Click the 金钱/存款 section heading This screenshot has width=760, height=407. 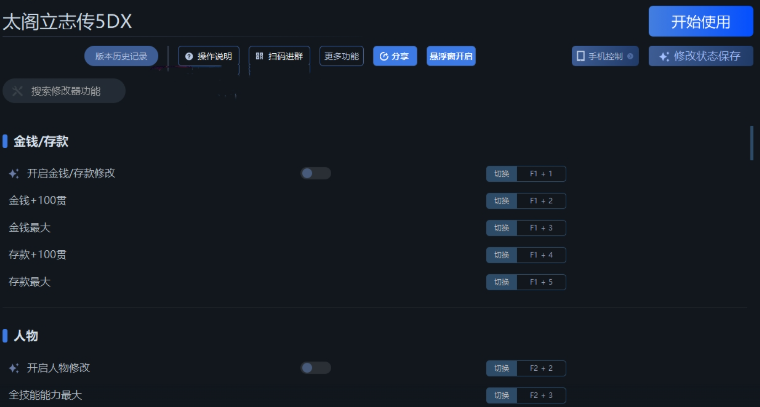click(41, 141)
